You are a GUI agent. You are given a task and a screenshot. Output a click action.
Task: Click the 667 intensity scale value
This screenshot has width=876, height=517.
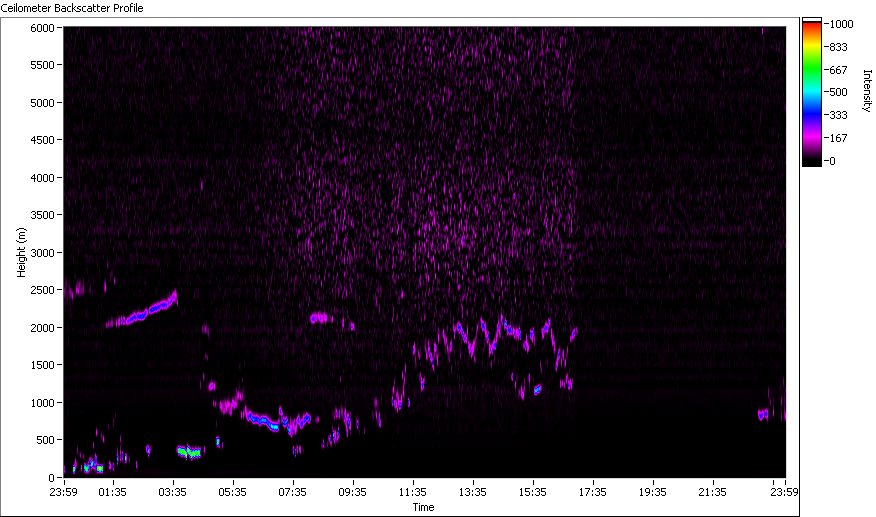pos(839,70)
